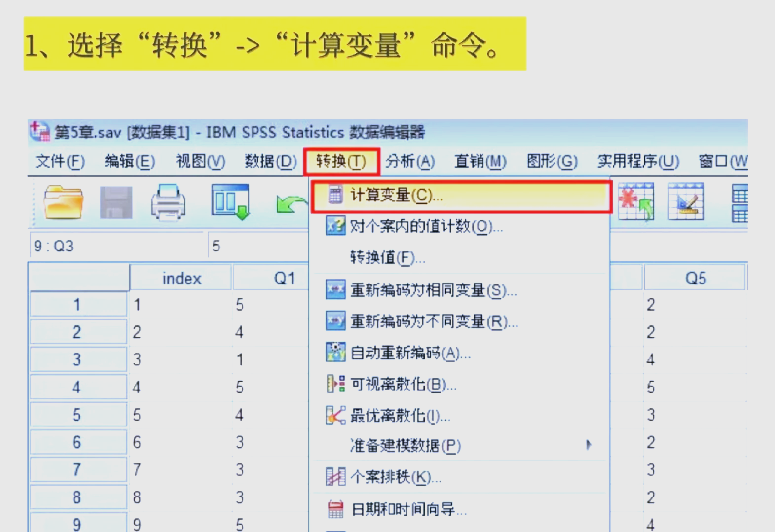775x532 pixels.
Task: Select row header 7
Action: (x=78, y=469)
